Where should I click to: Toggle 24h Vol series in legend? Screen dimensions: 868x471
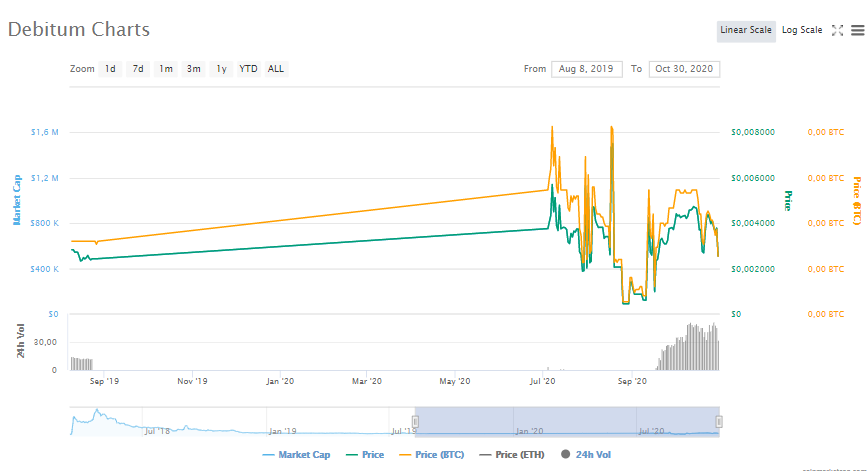point(586,454)
